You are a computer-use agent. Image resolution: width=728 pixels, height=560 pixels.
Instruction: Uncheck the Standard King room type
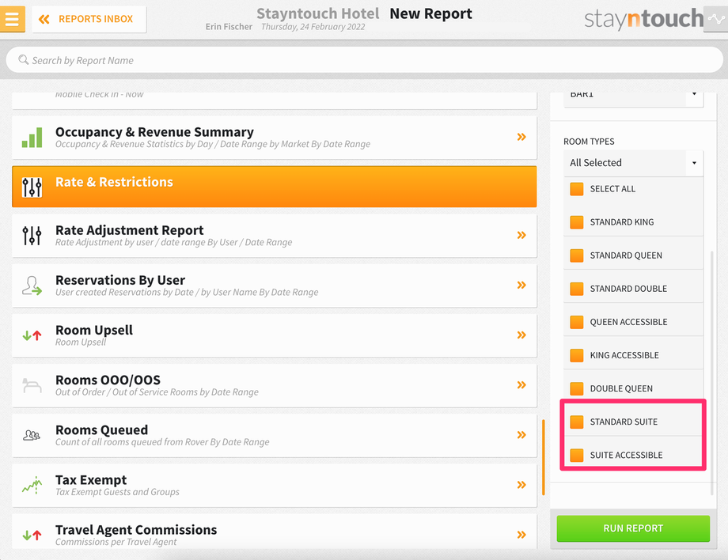pos(577,222)
